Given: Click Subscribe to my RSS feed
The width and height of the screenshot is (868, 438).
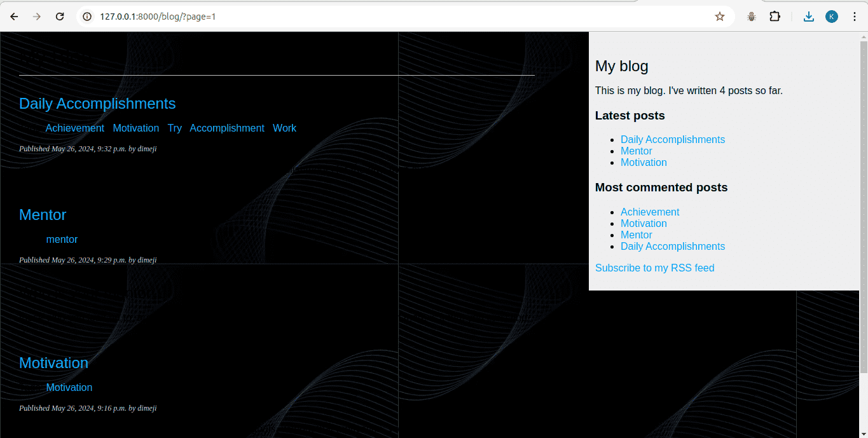Looking at the screenshot, I should pos(654,268).
